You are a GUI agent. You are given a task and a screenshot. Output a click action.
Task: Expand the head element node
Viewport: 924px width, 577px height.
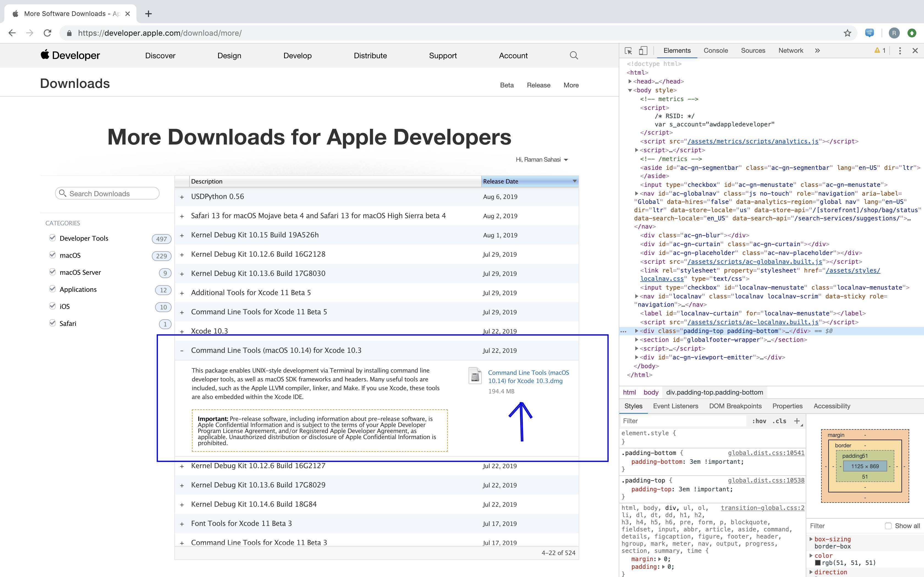630,81
